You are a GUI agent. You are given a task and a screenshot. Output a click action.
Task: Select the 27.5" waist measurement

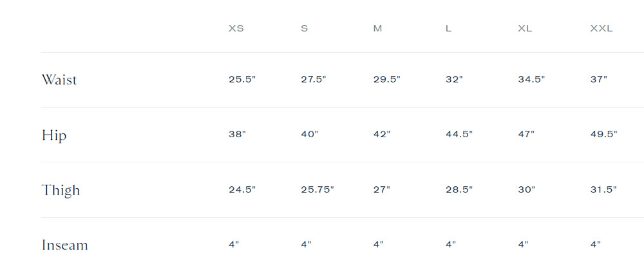coord(314,79)
